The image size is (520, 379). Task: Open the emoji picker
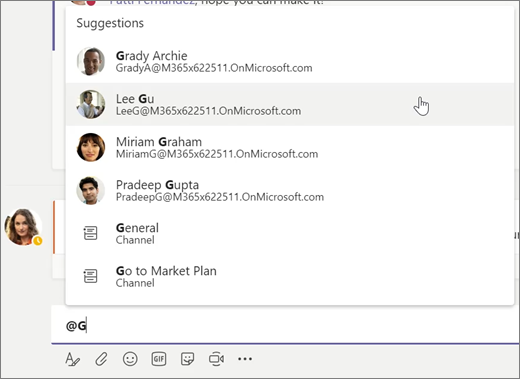(x=130, y=359)
